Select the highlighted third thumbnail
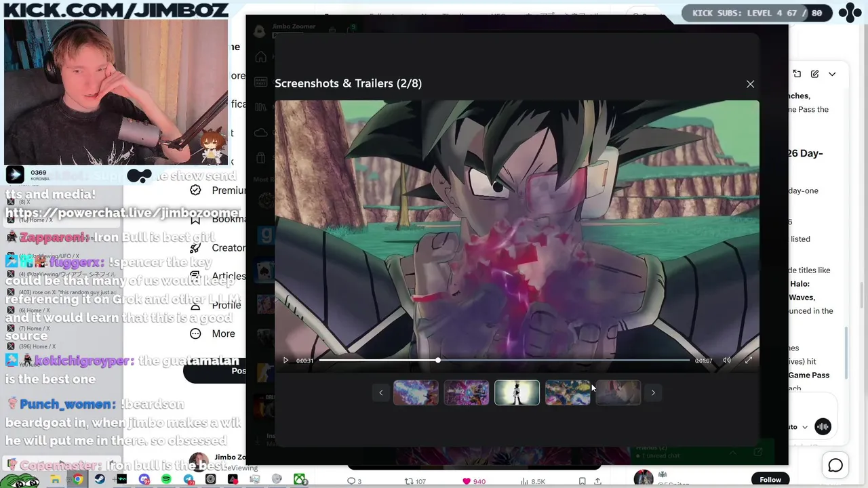 (517, 392)
